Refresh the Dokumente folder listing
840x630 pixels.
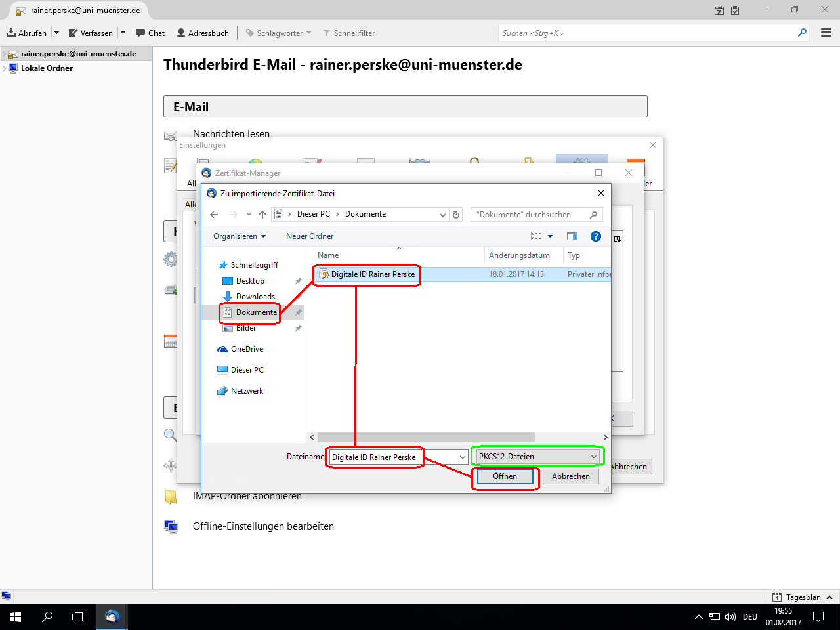tap(456, 215)
